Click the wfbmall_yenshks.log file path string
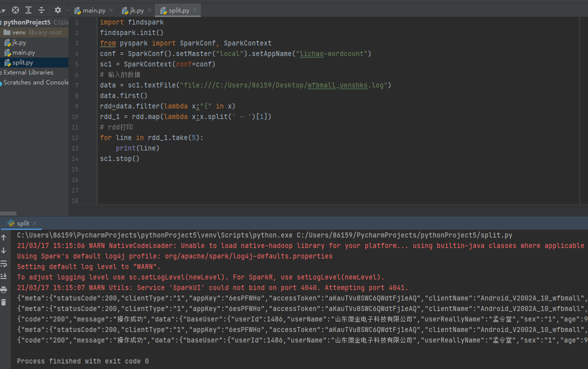The width and height of the screenshot is (588, 369). [x=283, y=85]
